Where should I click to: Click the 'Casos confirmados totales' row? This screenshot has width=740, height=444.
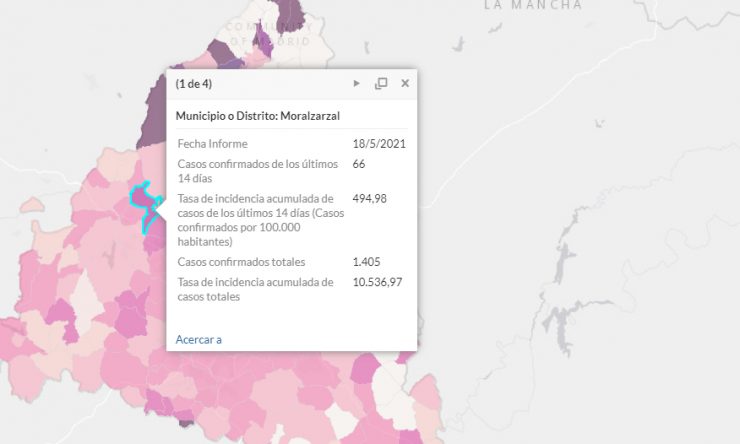(x=292, y=262)
